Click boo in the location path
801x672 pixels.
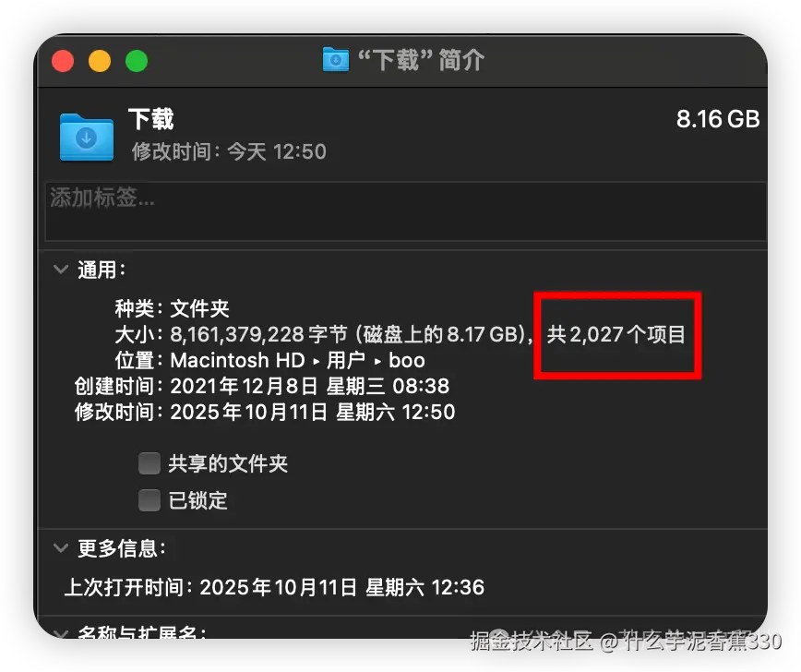(x=407, y=360)
